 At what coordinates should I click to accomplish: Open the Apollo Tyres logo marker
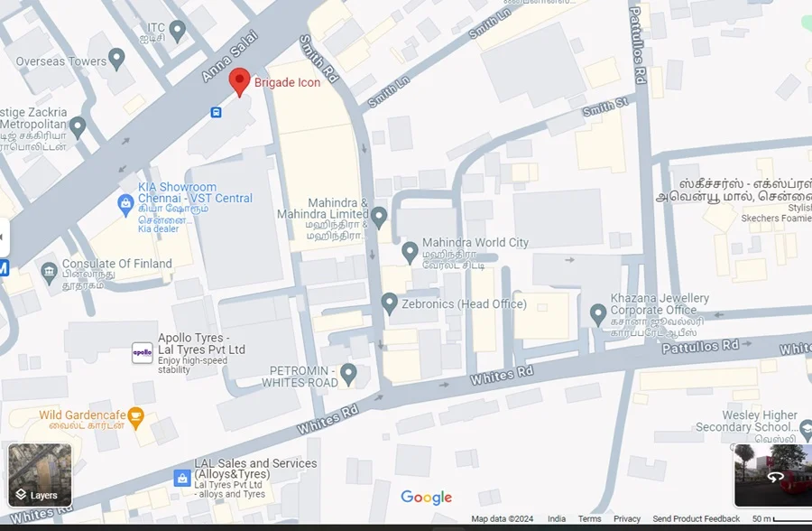[142, 352]
